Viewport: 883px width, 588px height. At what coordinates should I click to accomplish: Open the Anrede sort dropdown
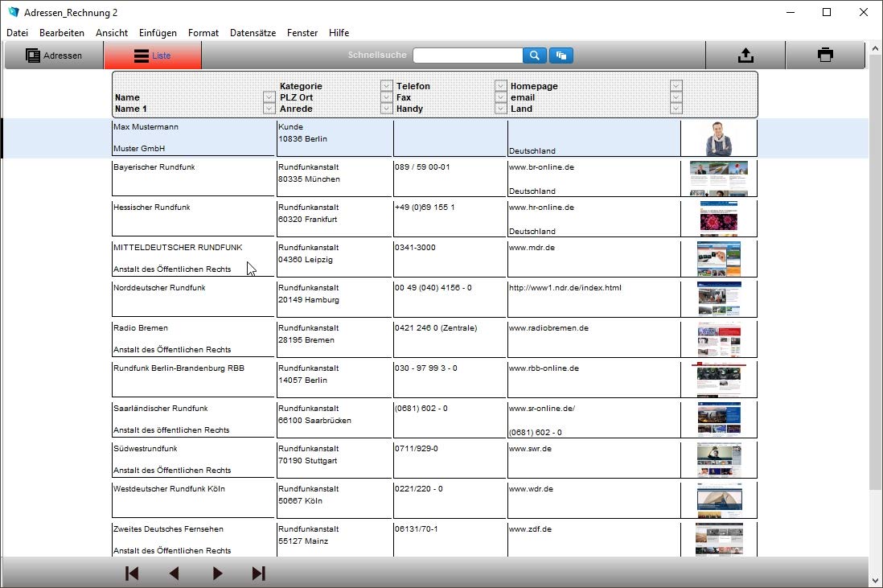tap(386, 108)
